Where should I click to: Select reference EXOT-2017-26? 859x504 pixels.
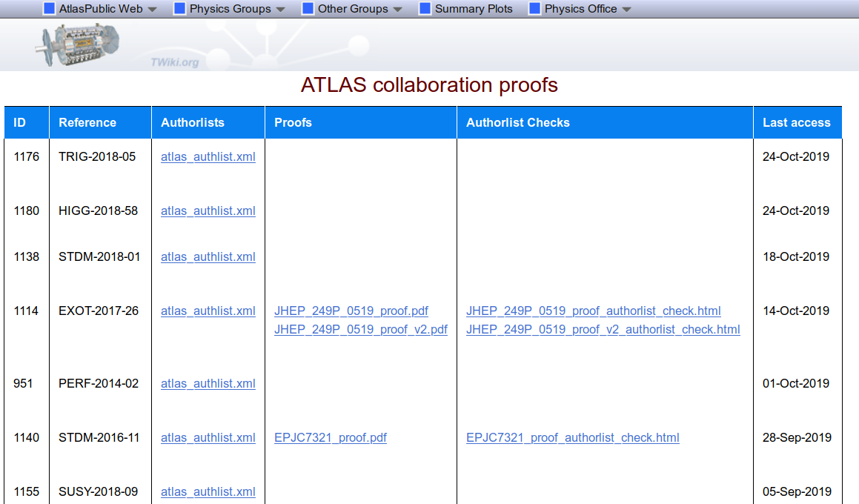(99, 311)
